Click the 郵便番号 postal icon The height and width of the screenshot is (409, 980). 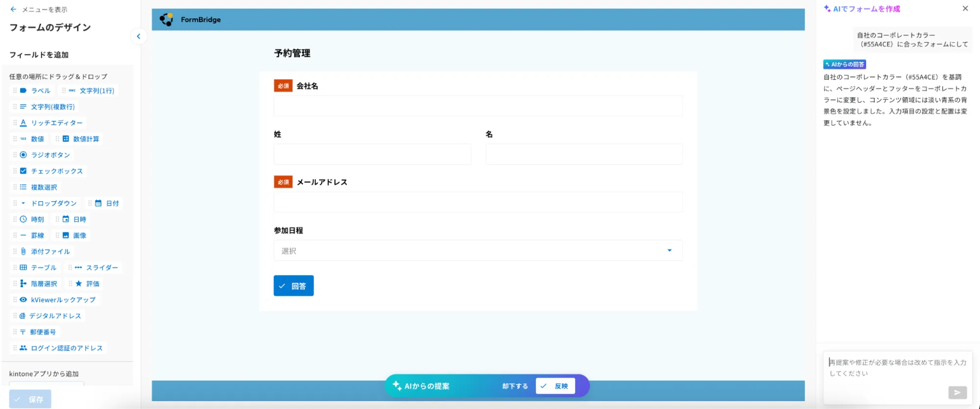coord(23,332)
